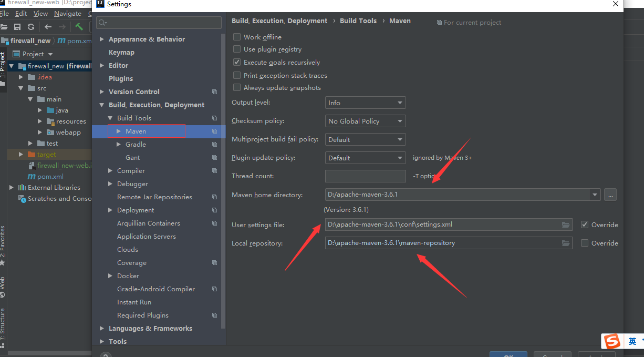This screenshot has height=357, width=644.
Task: Enable the Work offline checkbox
Action: tap(237, 37)
